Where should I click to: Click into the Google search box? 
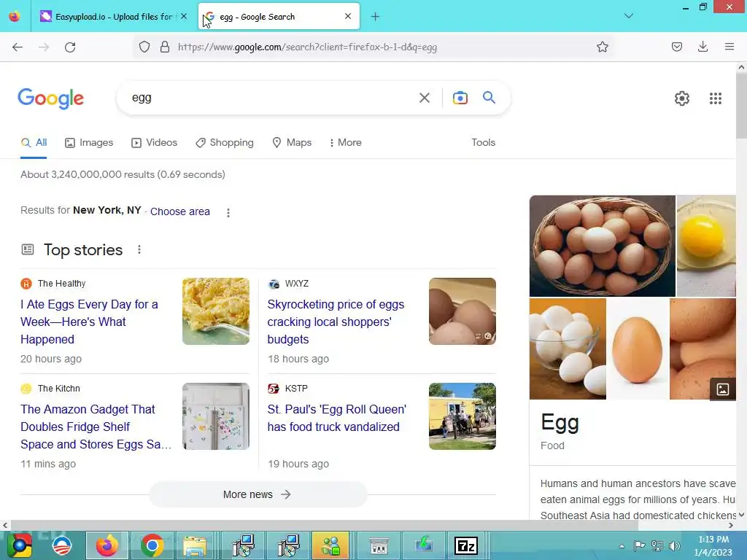271,98
